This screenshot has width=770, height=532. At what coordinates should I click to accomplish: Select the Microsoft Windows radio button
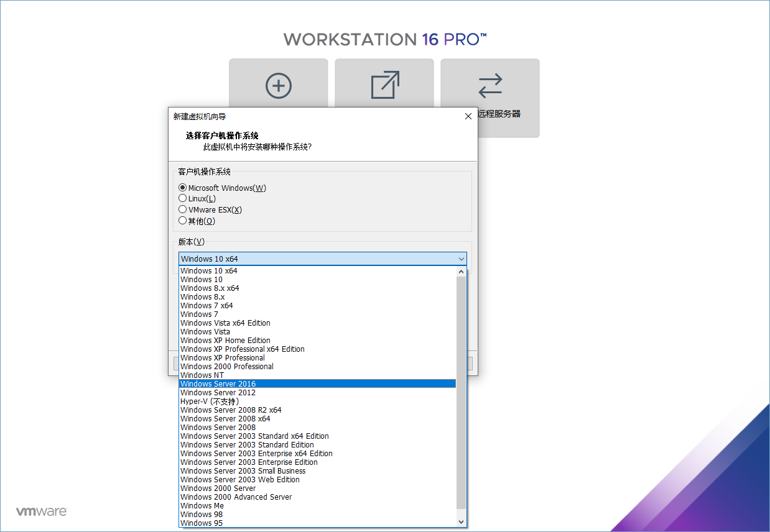click(182, 188)
